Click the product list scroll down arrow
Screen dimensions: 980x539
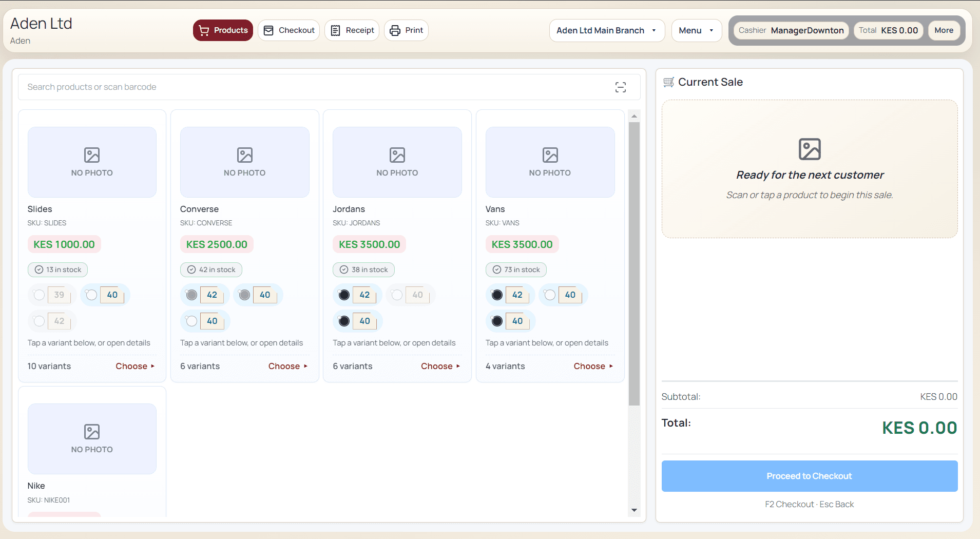coord(634,510)
